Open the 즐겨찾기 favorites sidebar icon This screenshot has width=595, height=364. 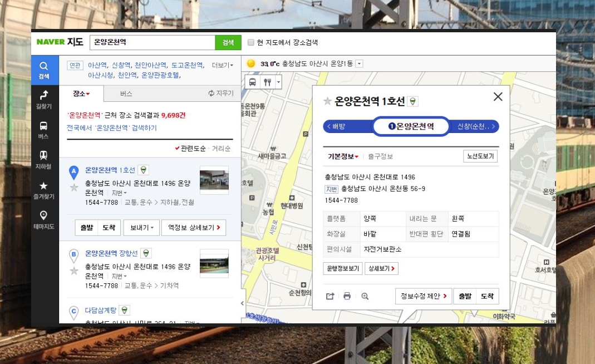click(x=45, y=190)
